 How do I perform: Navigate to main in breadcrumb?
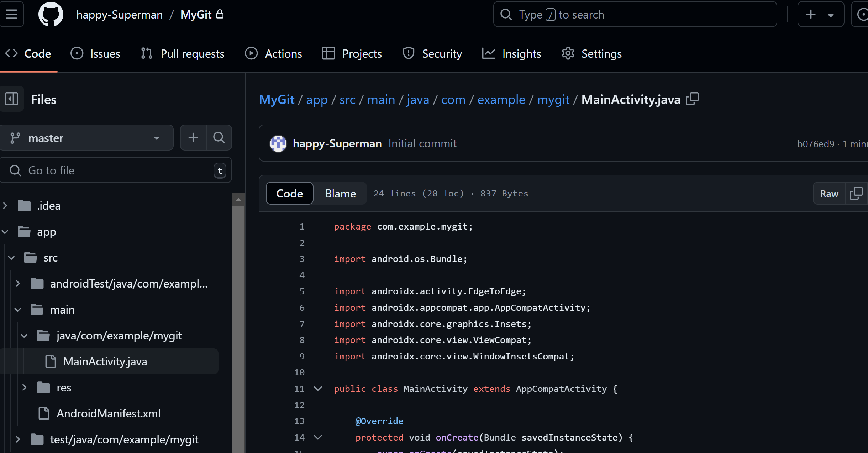[x=381, y=100]
